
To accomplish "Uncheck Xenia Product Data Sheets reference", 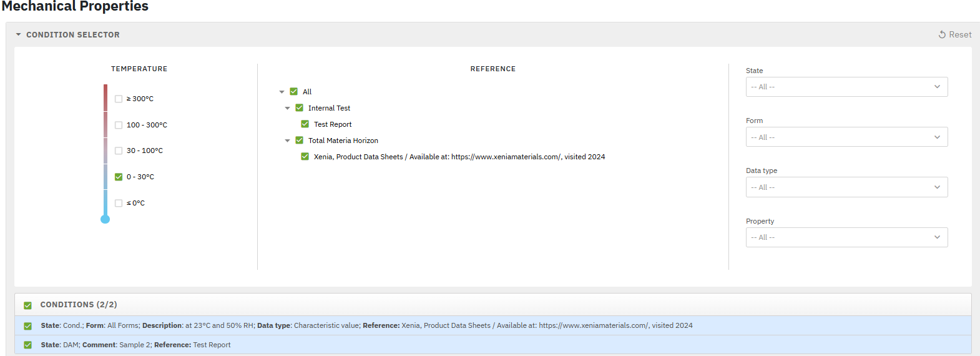I will tap(305, 157).
